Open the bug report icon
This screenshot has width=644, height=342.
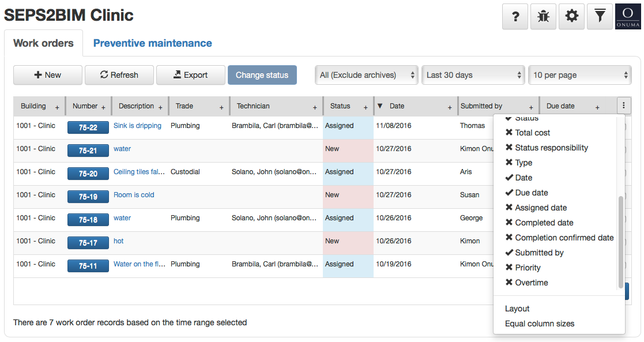[x=543, y=17]
